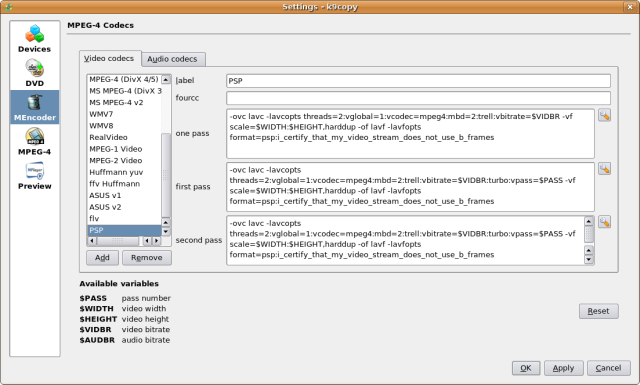Click the Cancel button
The width and height of the screenshot is (640, 385).
click(x=609, y=368)
